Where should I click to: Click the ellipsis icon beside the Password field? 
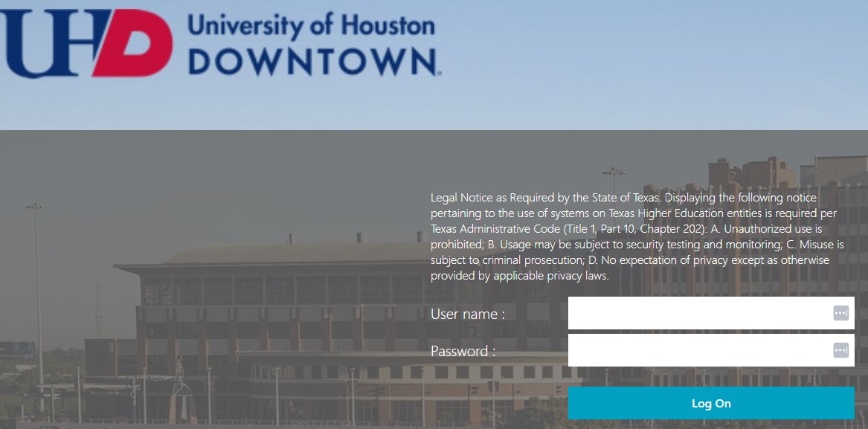(841, 350)
